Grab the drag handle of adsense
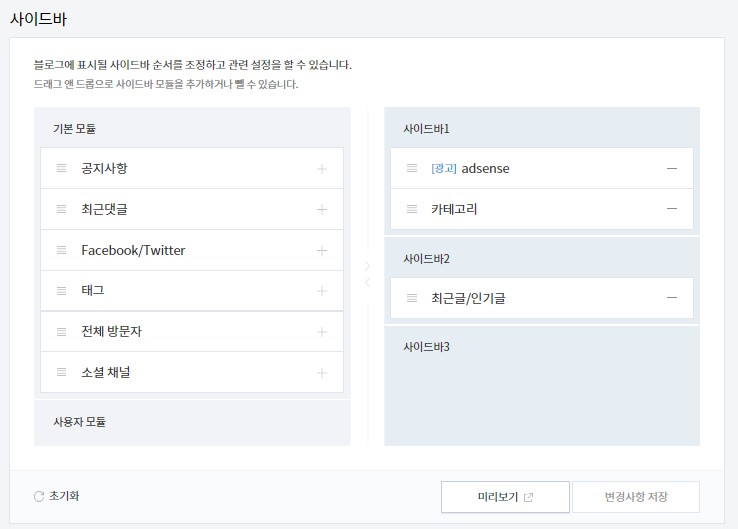The width and height of the screenshot is (738, 529). pos(412,168)
